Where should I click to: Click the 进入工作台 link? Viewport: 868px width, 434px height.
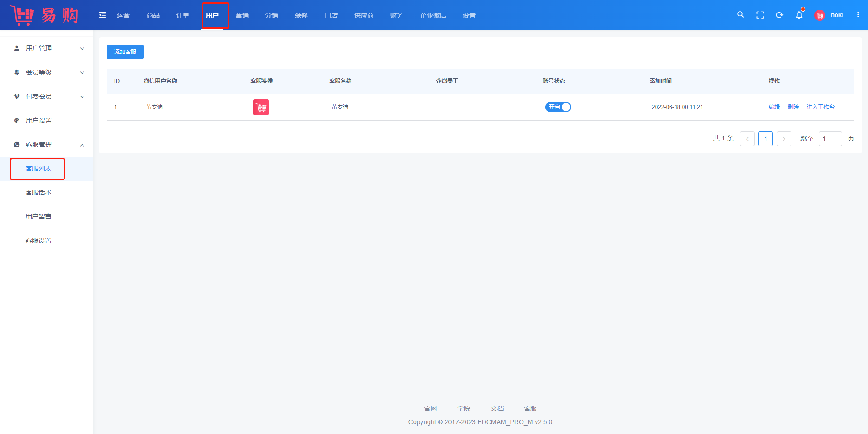point(820,107)
